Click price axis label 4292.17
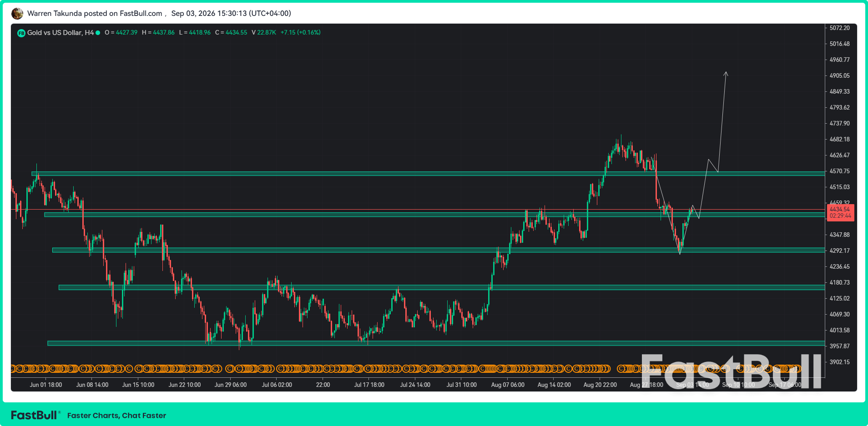The image size is (868, 426). point(840,251)
